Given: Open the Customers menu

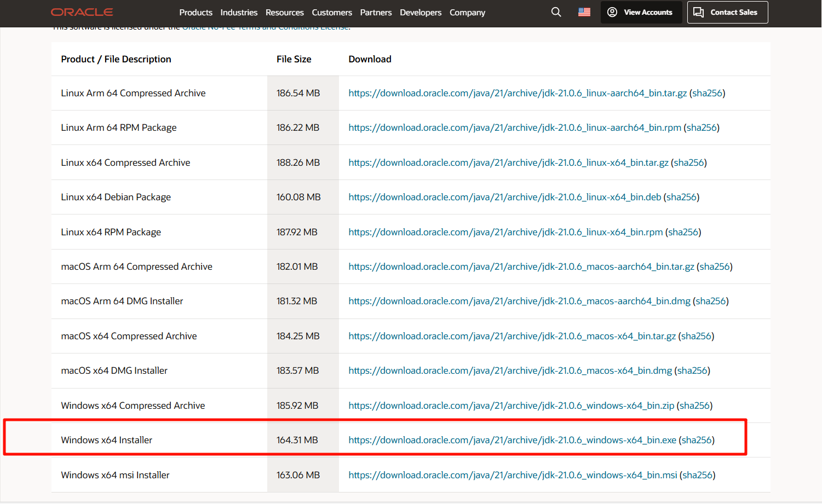Looking at the screenshot, I should tap(332, 13).
